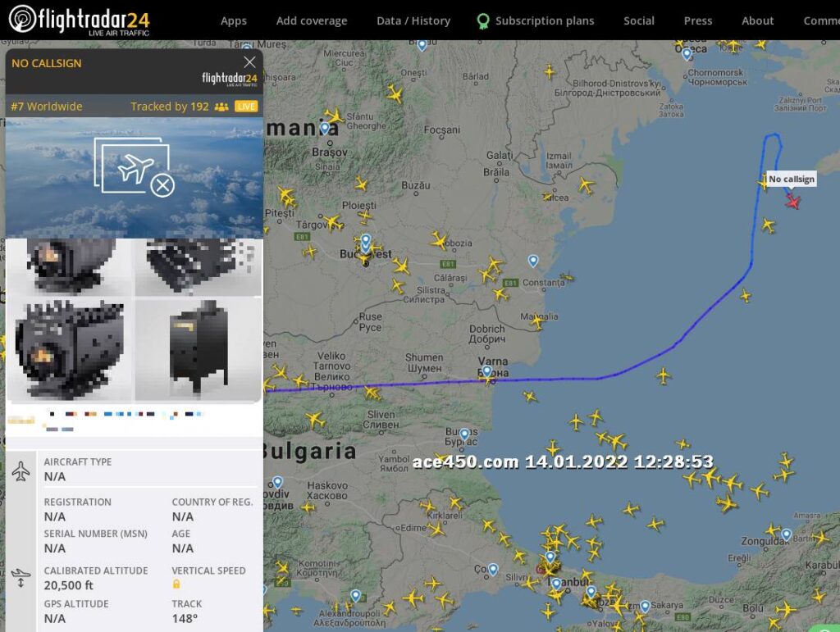Click the altitude plane icon in sidebar
The width and height of the screenshot is (840, 632).
21,578
